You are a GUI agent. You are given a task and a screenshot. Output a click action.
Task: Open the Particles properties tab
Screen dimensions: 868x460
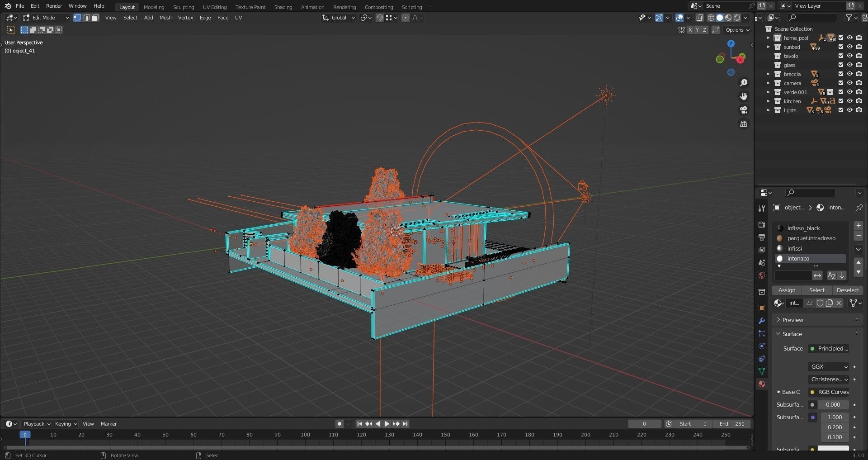762,333
